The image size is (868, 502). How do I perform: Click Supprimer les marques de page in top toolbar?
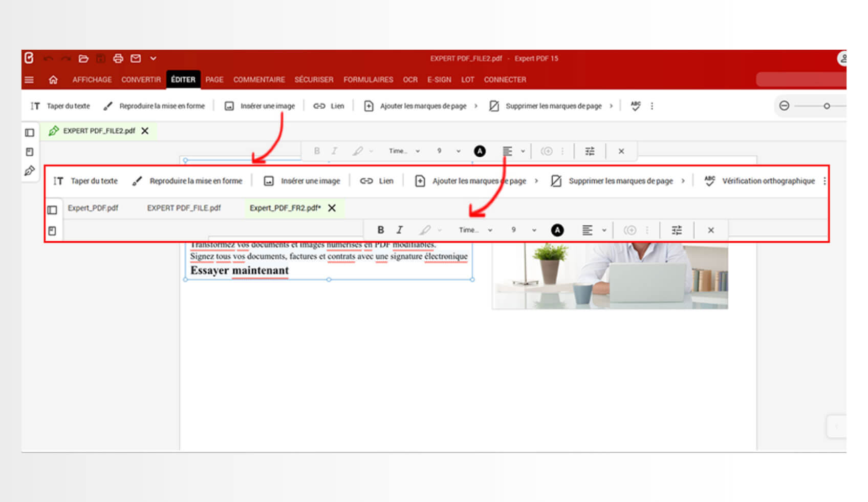point(546,106)
